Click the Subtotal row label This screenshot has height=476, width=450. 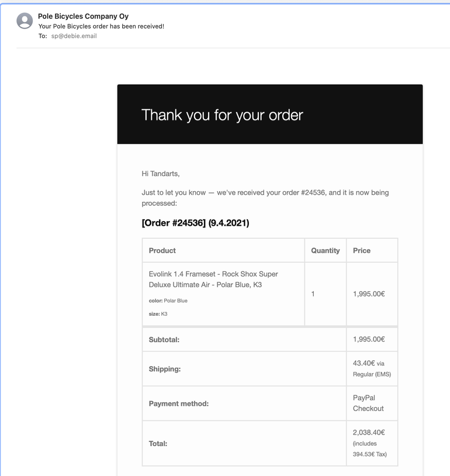tap(164, 339)
